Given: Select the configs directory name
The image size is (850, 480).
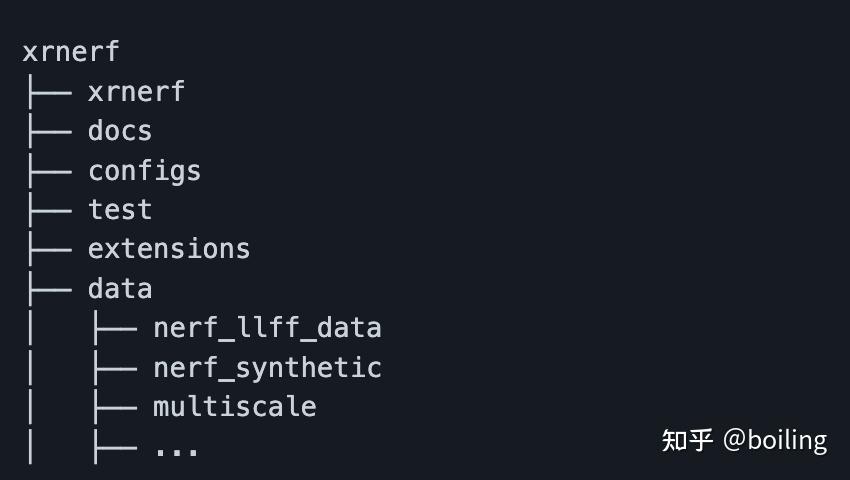Looking at the screenshot, I should click(x=144, y=171).
